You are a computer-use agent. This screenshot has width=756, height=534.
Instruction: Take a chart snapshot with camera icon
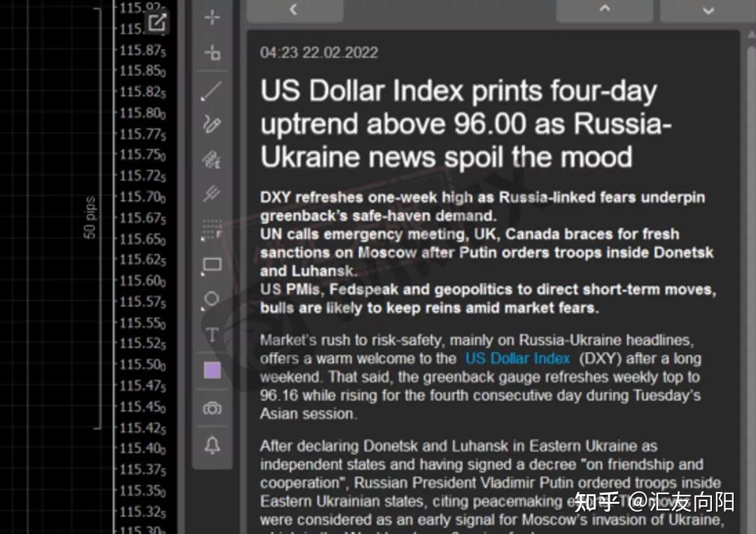coord(212,408)
